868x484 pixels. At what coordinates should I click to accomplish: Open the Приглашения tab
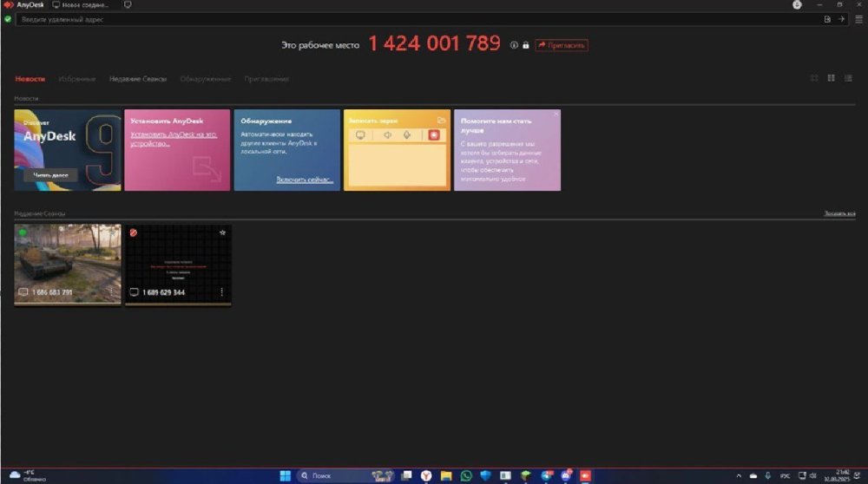point(266,79)
